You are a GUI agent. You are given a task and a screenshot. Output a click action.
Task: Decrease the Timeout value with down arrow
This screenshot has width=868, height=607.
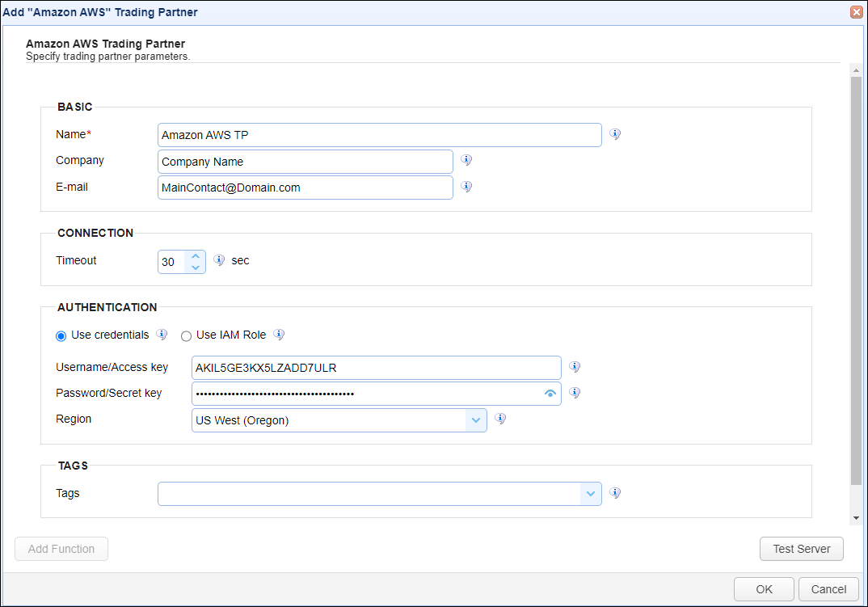pyautogui.click(x=196, y=268)
